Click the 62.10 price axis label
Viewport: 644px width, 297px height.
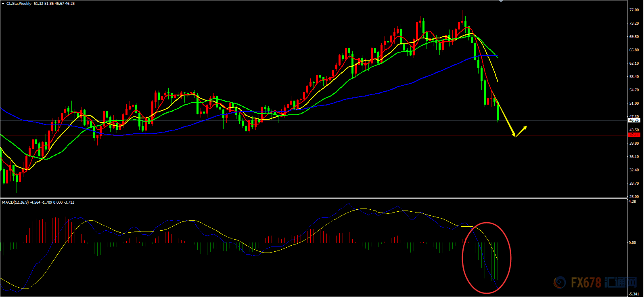[x=634, y=63]
